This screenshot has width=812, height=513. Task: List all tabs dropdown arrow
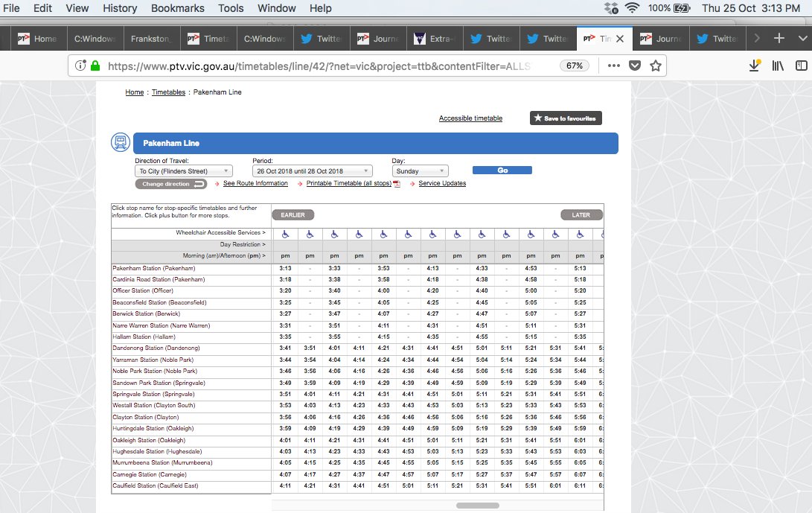pos(802,39)
